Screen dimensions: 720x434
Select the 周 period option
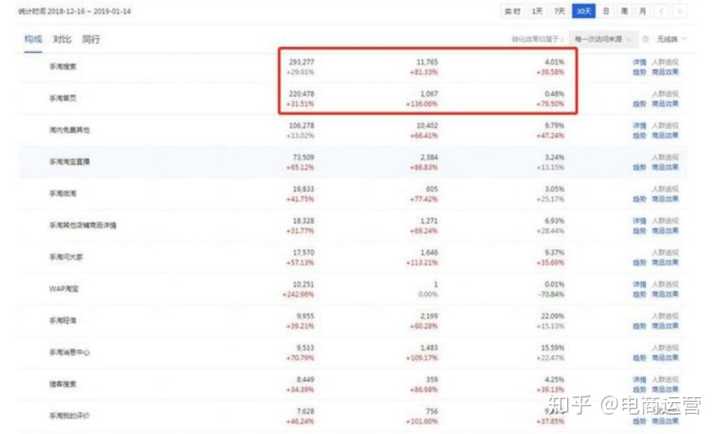point(624,11)
